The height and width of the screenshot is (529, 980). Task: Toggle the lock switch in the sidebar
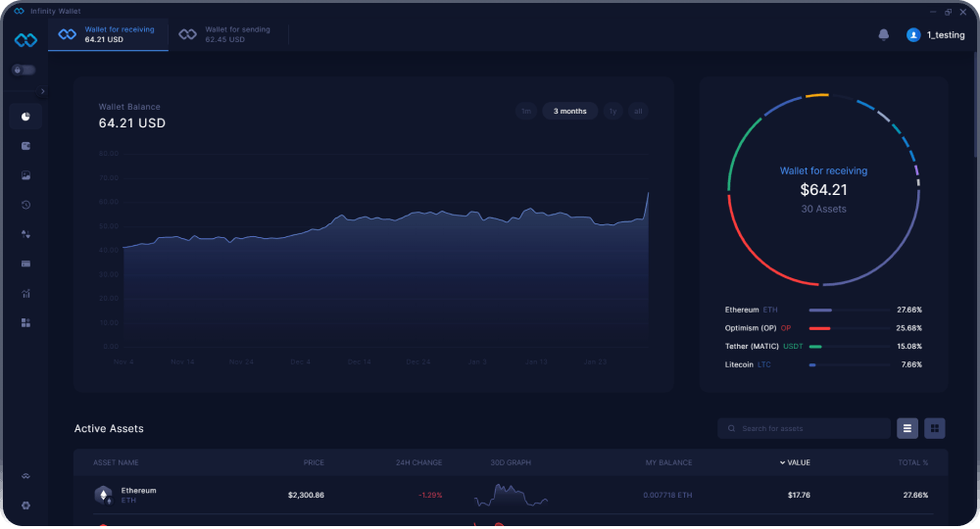24,70
